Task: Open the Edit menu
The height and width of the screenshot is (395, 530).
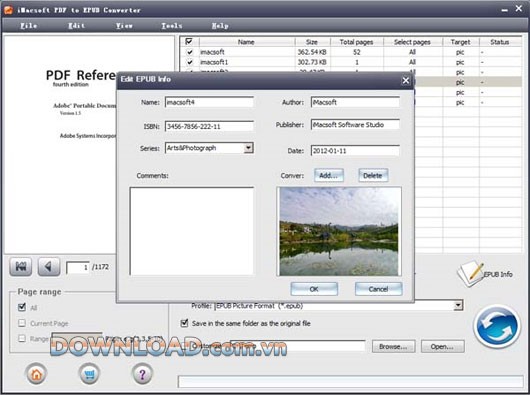Action: click(77, 26)
